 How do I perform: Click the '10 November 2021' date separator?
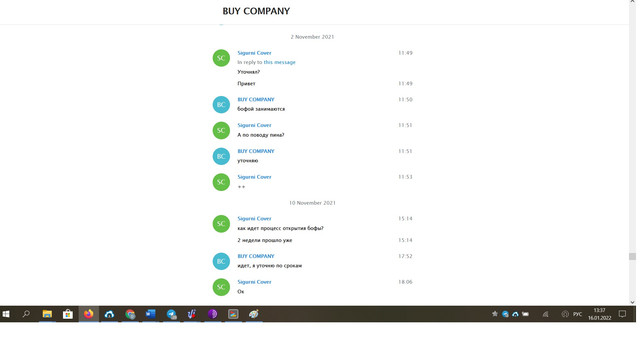[312, 203]
